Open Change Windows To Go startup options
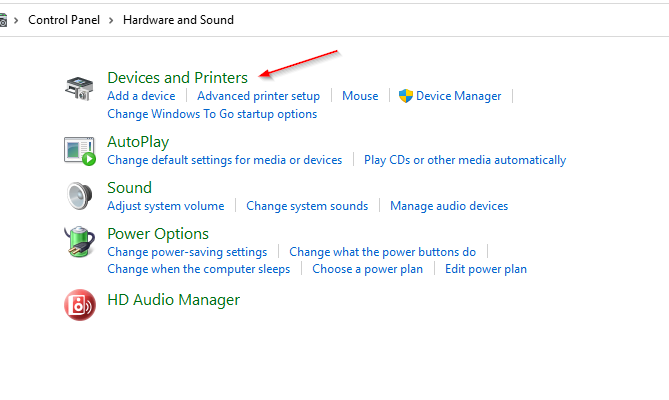The height and width of the screenshot is (400, 669). click(x=212, y=114)
